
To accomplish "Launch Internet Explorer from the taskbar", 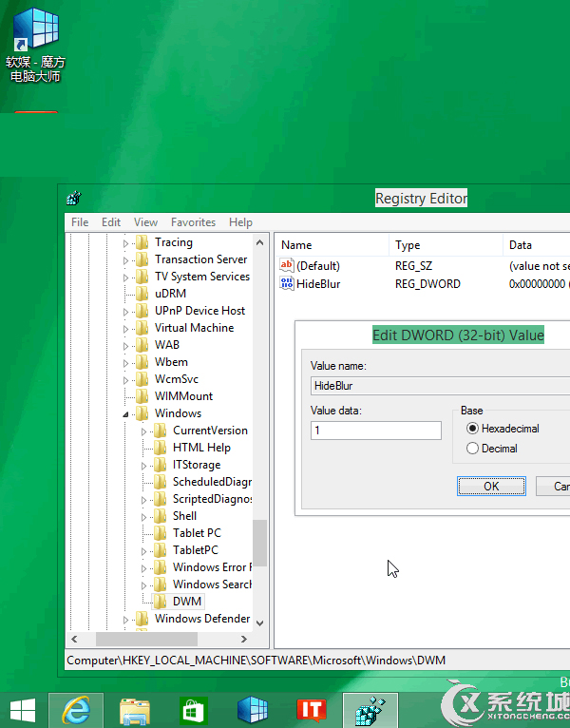I will (x=76, y=710).
